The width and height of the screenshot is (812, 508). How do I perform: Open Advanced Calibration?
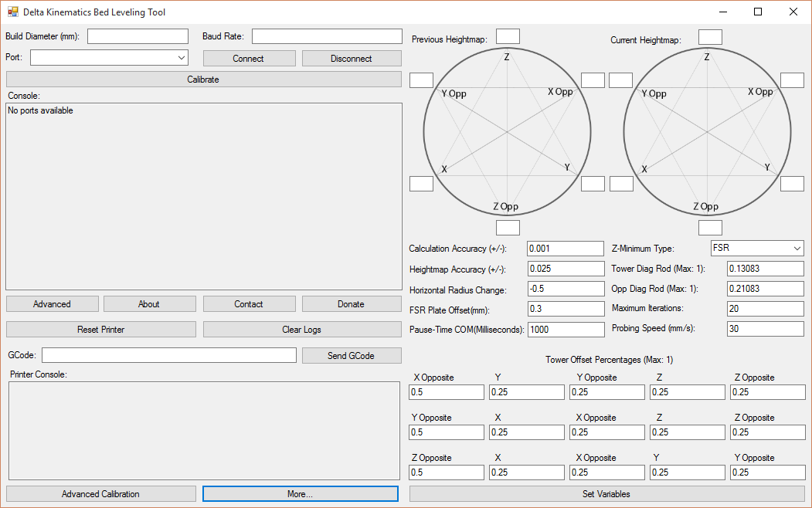tap(100, 494)
